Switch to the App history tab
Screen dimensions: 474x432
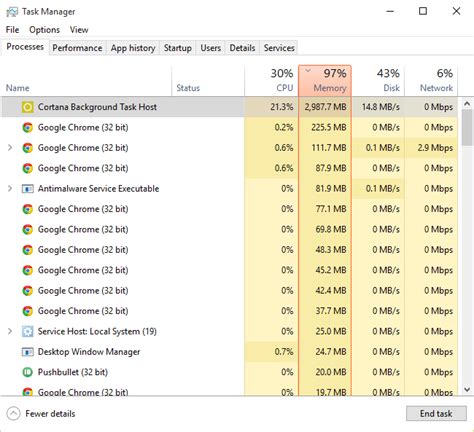[x=133, y=48]
